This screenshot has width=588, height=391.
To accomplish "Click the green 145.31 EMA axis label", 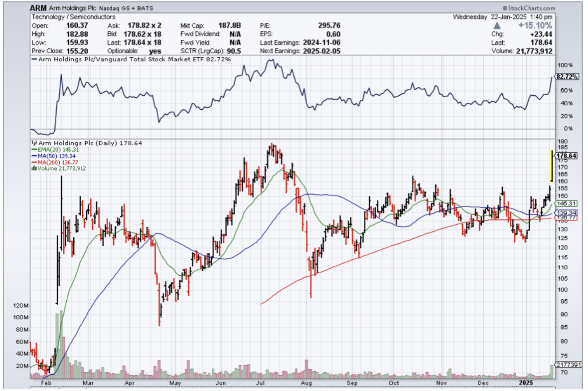I will tap(566, 203).
